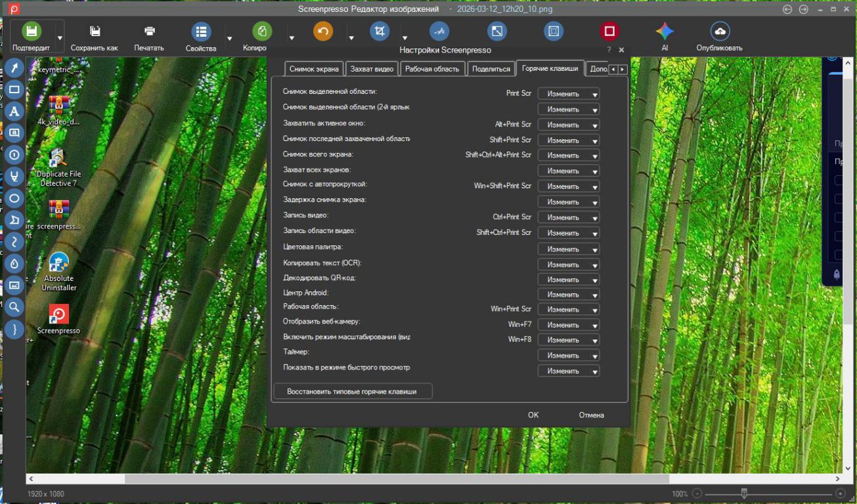Switch to the Снимок экрана tab
This screenshot has width=857, height=504.
pos(314,69)
